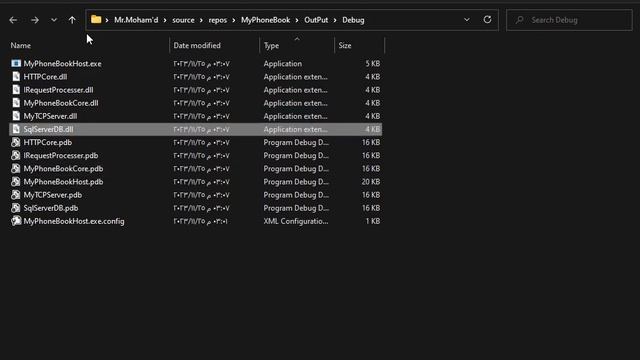This screenshot has width=640, height=360.
Task: Navigate to MyPhoneBook breadcrumb
Action: point(265,20)
